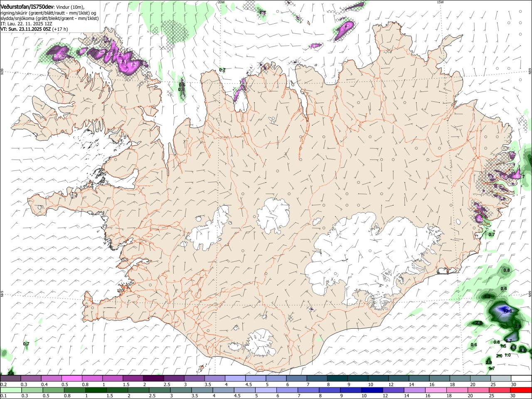Click the 15W longitude label
This screenshot has width=532, height=399.
click(440, 2)
